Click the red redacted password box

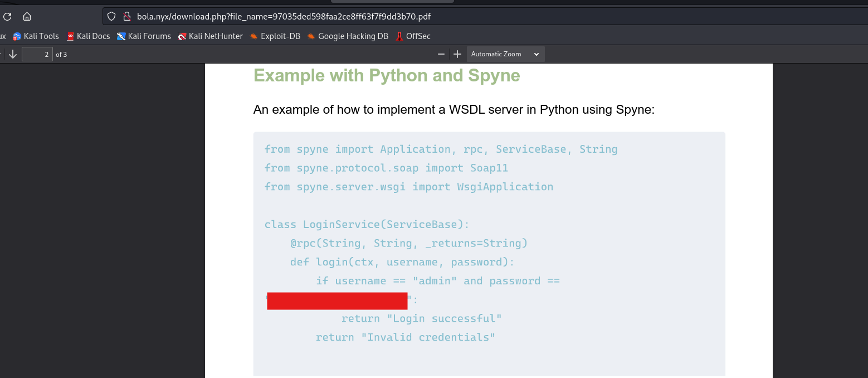[x=337, y=301]
